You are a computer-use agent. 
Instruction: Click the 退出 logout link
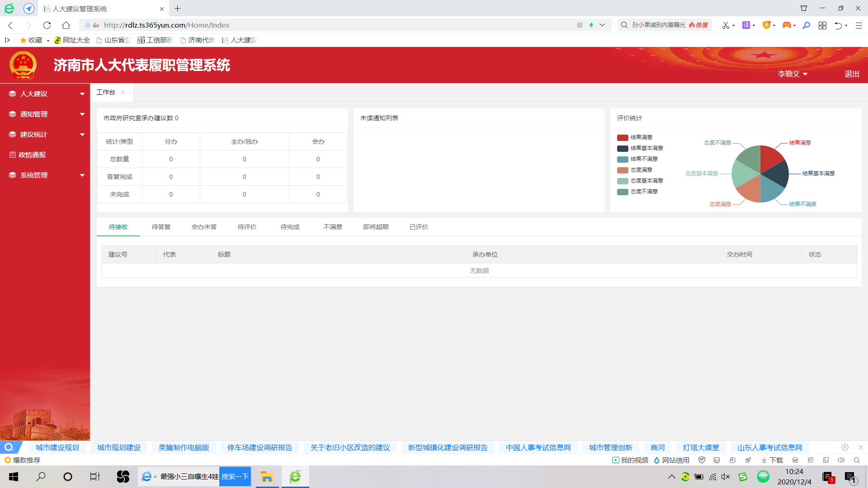[x=852, y=74]
